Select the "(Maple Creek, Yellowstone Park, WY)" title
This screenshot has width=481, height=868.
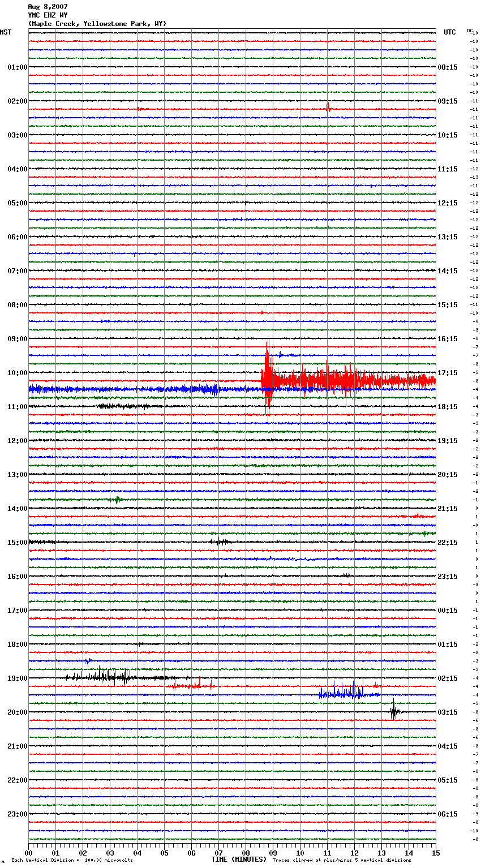[x=97, y=24]
